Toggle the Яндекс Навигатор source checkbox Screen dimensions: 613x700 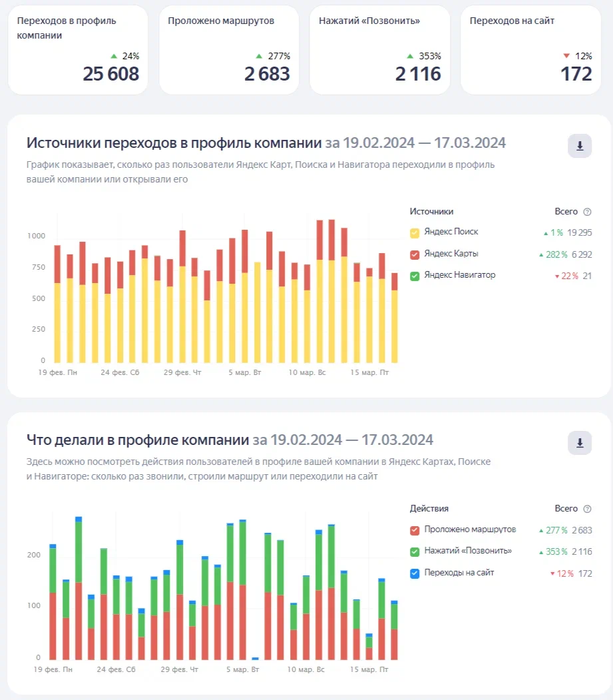click(415, 276)
